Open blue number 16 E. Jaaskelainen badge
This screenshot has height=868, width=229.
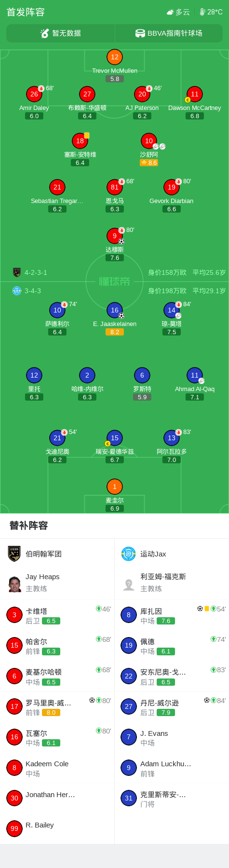tap(115, 310)
